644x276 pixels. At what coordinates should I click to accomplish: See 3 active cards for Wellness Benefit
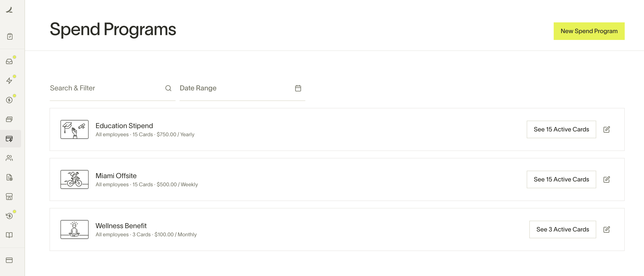click(x=562, y=229)
